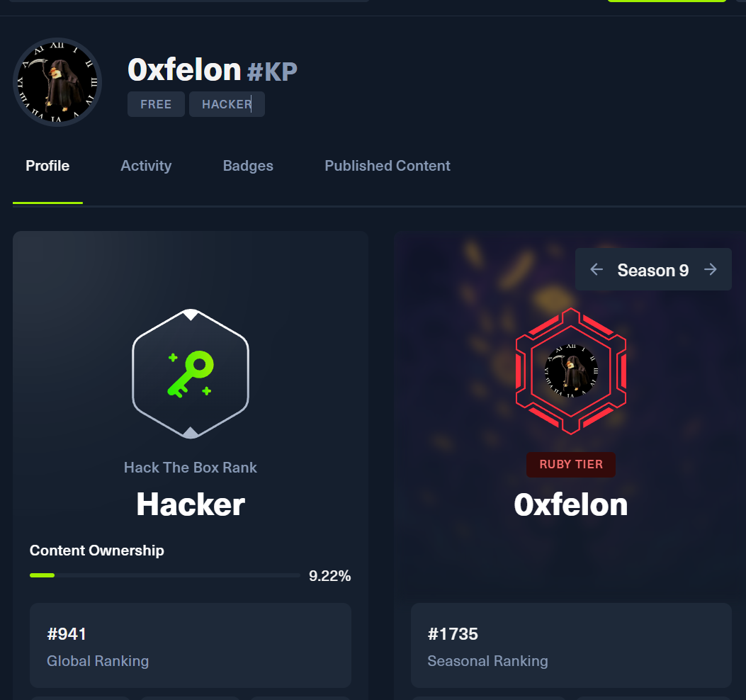This screenshot has height=700, width=746.
Task: Click the 0xfelon username heading
Action: 185,70
